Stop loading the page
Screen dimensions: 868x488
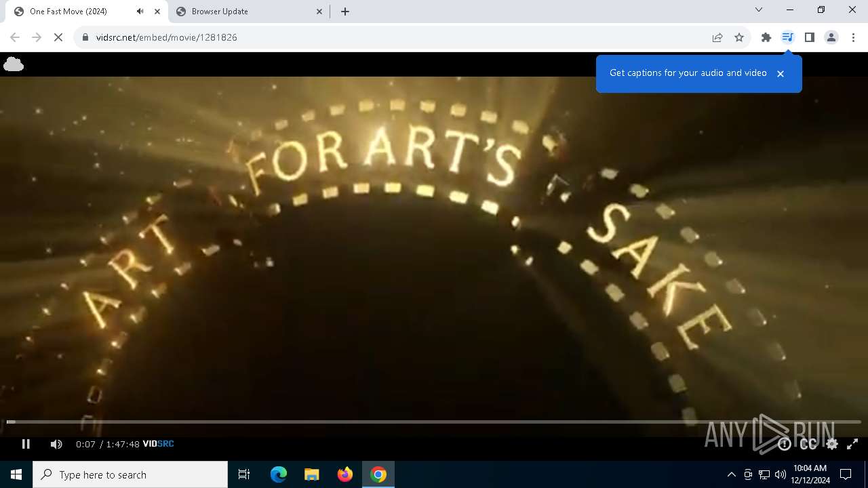[58, 37]
